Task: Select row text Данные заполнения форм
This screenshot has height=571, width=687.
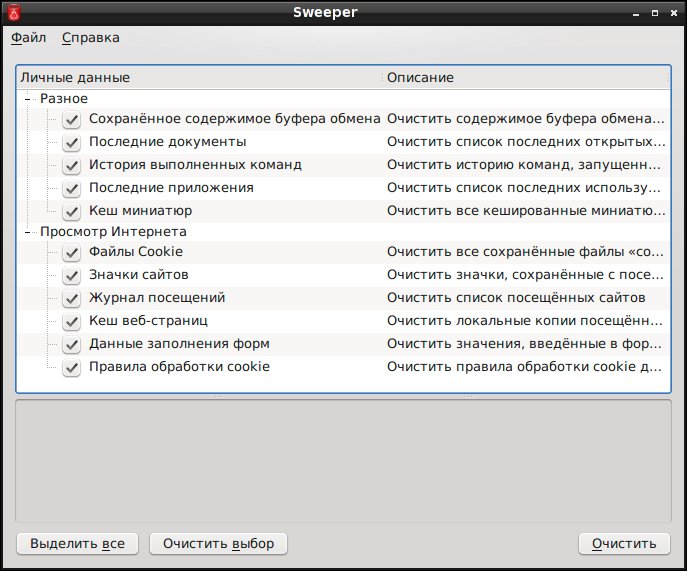Action: 180,344
